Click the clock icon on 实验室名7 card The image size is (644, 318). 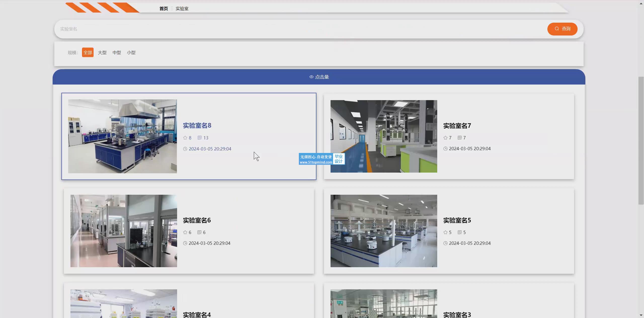[446, 149]
